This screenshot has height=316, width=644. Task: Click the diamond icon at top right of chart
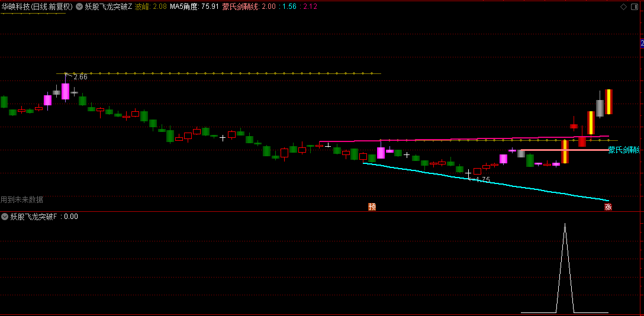click(x=623, y=7)
